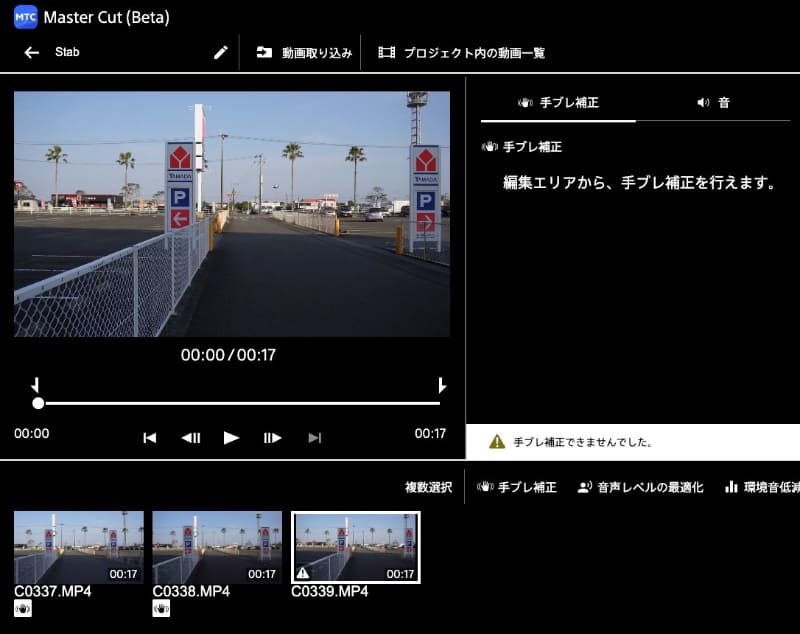Click the end trim marker flag
Viewport: 800px width, 634px height.
tap(440, 383)
